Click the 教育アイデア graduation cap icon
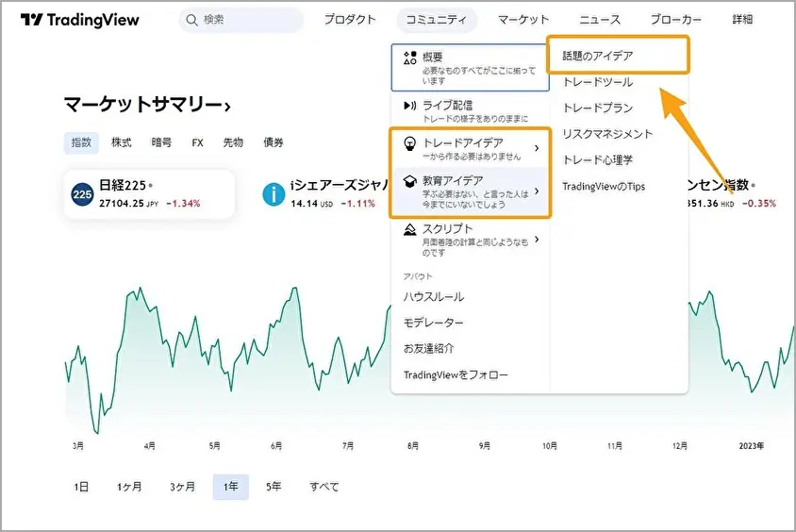796x532 pixels. [409, 181]
